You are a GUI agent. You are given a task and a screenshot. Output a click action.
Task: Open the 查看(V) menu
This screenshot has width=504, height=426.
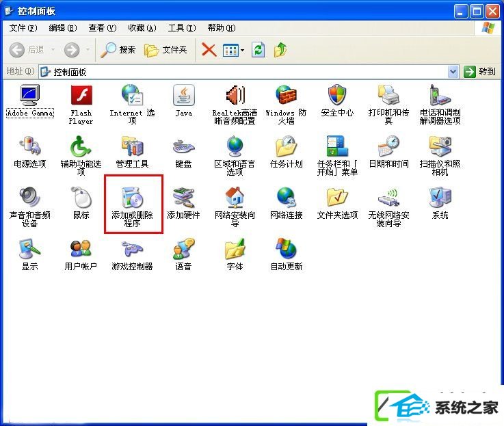pos(103,28)
